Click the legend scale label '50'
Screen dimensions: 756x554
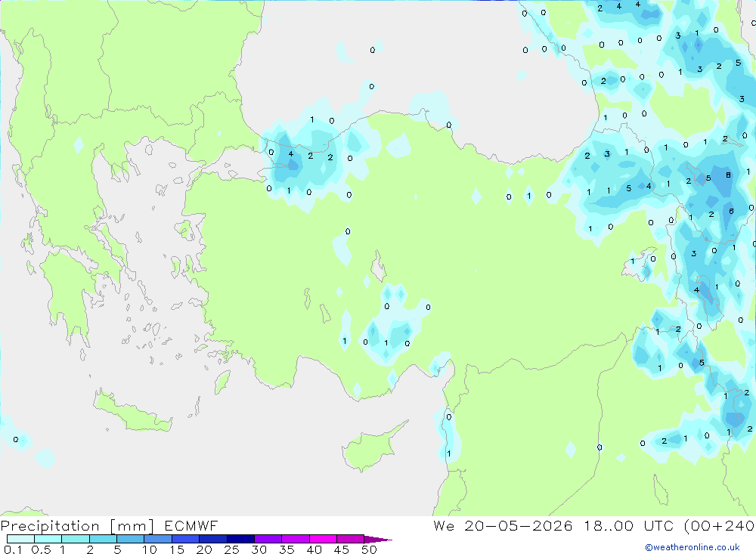[369, 549]
